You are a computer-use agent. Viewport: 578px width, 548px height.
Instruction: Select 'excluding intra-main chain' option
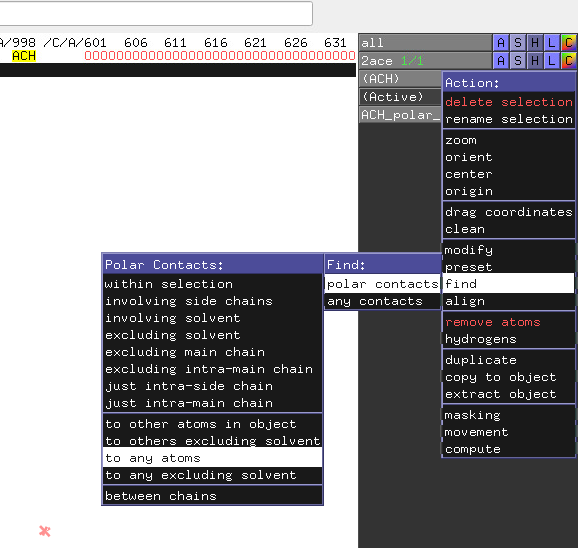213,369
